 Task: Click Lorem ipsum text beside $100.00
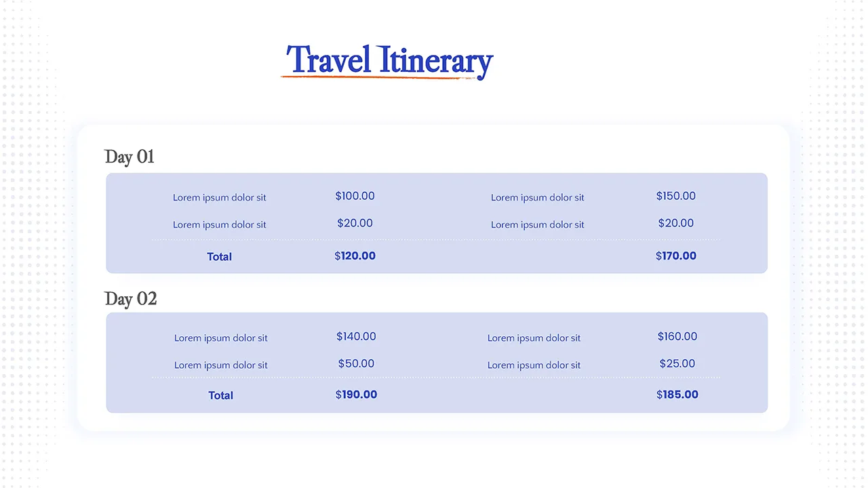point(219,198)
